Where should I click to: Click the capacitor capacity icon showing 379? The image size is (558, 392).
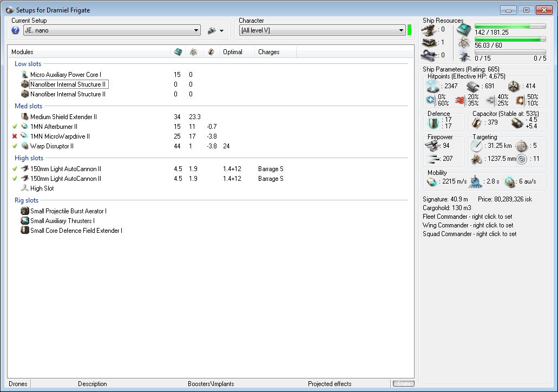point(476,123)
